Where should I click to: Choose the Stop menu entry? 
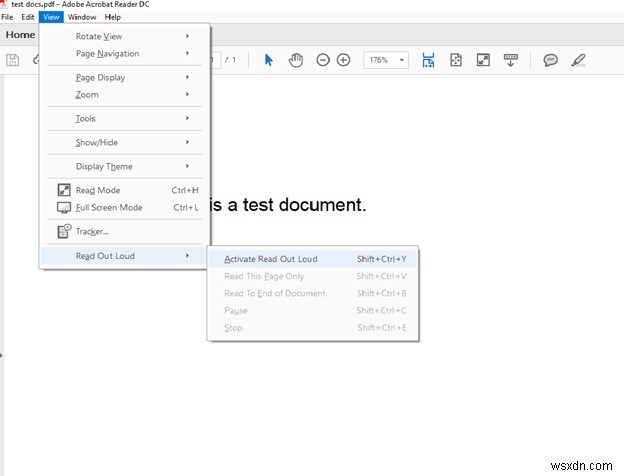click(313, 328)
